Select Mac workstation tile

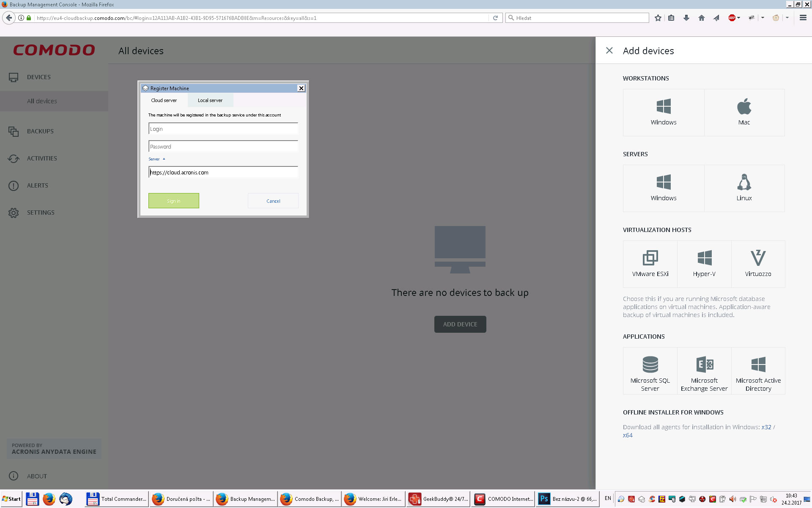(x=744, y=113)
